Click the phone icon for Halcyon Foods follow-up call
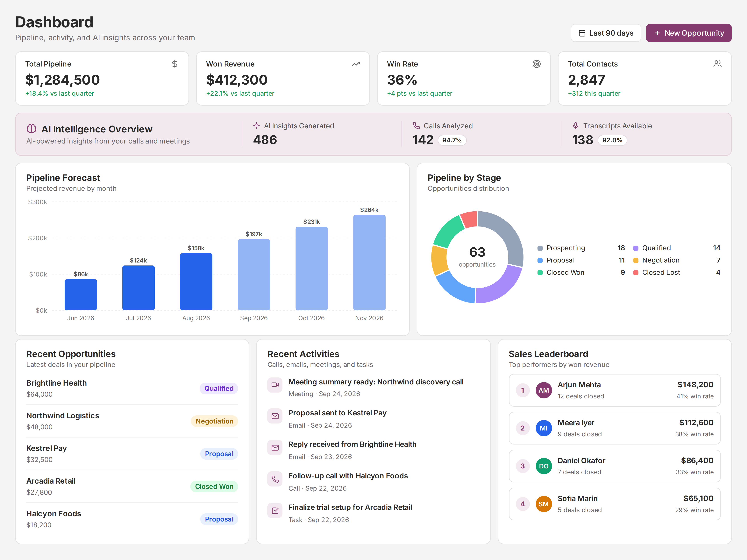The width and height of the screenshot is (747, 560). click(275, 479)
